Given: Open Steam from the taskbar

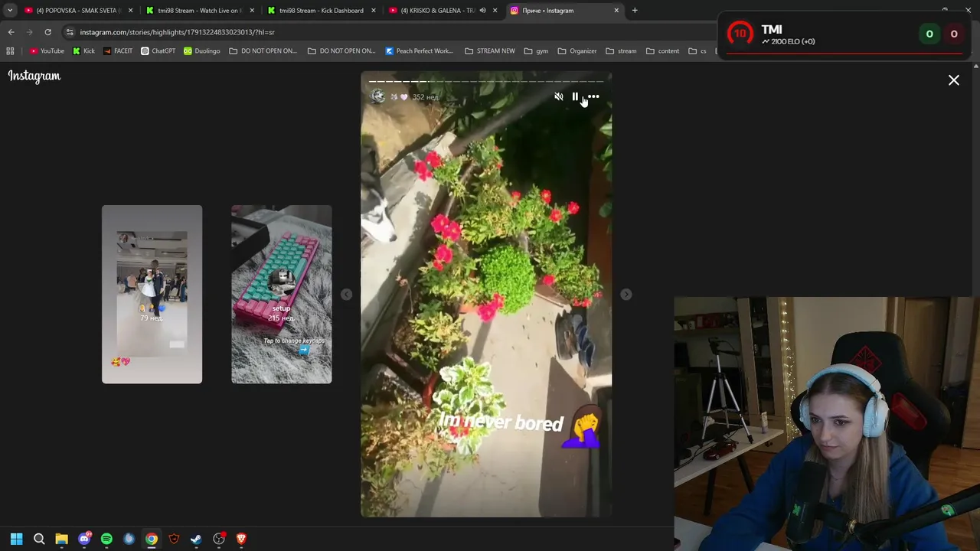Looking at the screenshot, I should [196, 539].
